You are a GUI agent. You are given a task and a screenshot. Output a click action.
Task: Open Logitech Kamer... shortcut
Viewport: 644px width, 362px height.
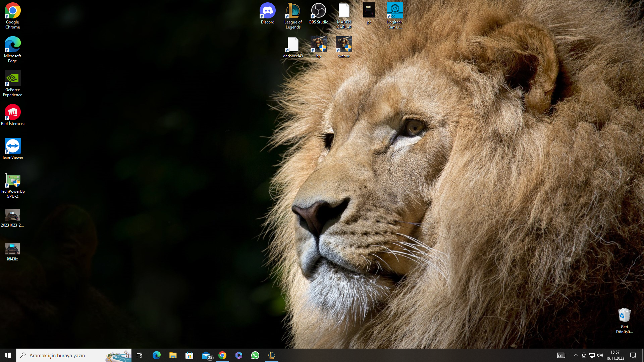point(395,16)
